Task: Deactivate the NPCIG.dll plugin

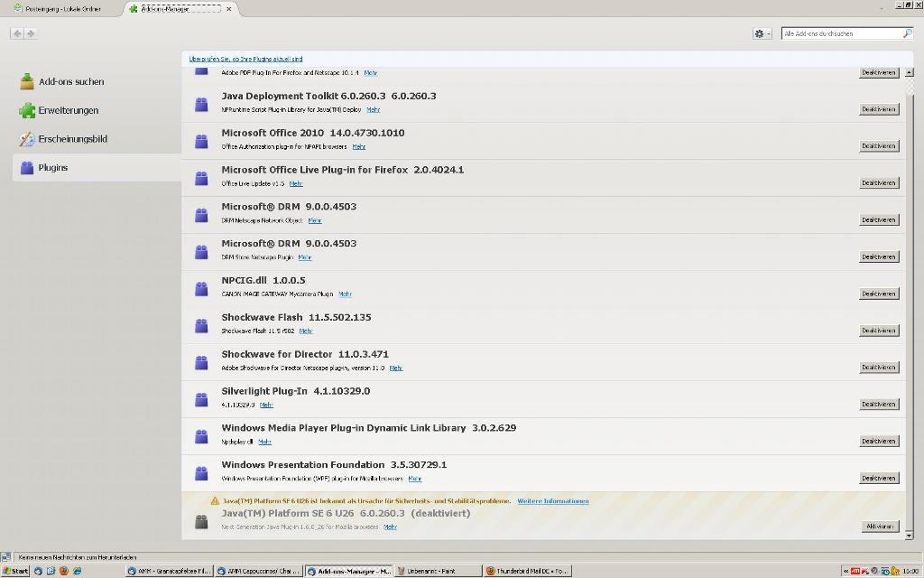Action: (x=879, y=294)
